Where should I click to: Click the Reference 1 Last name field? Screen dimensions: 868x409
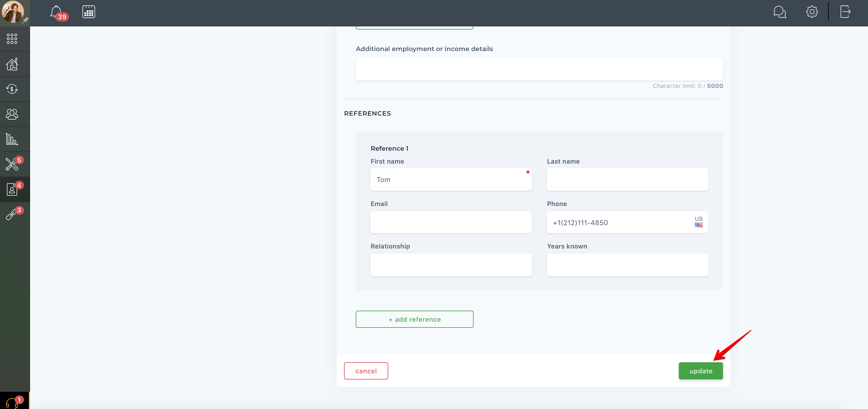tap(627, 180)
